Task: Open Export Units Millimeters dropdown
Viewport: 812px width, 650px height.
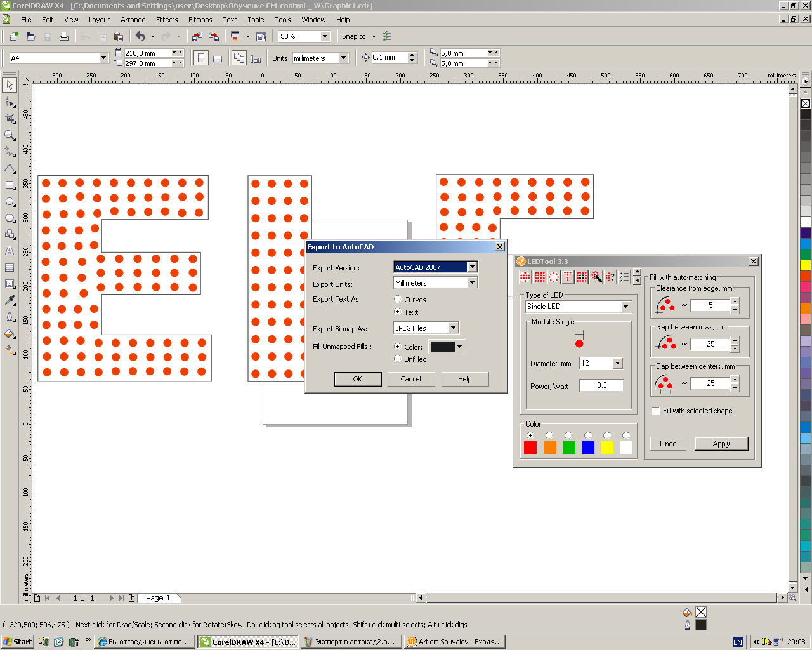Action: (x=473, y=283)
